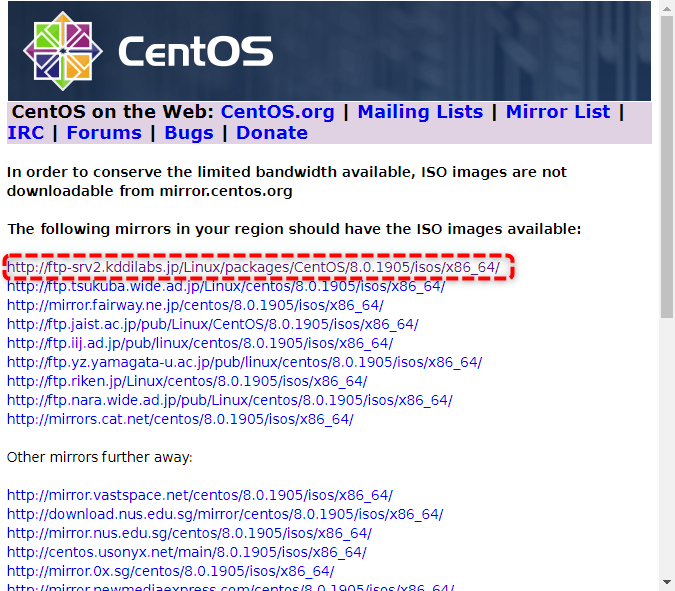Open the ftp.tsukuba.wide.ad.jp mirror link
The width and height of the screenshot is (675, 591).
coord(226,286)
